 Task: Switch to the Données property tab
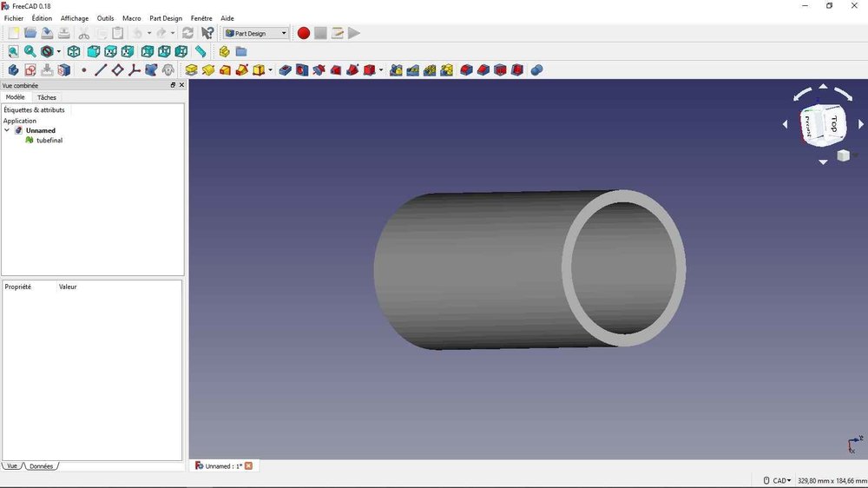tap(41, 466)
